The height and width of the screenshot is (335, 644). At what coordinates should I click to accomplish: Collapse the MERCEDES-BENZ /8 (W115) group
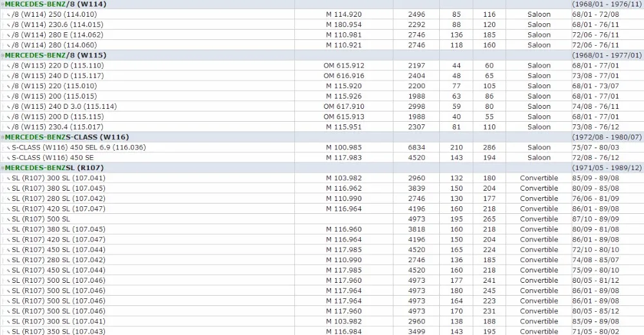point(3,55)
